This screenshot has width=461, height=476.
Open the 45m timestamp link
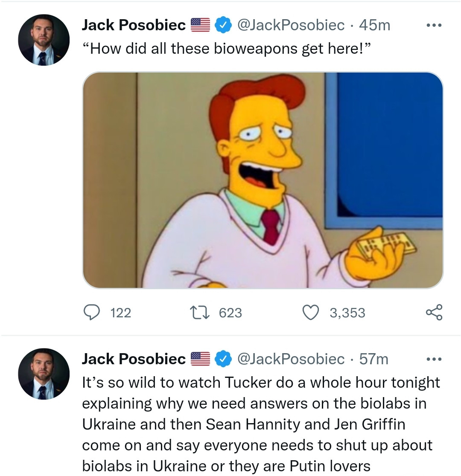click(375, 26)
